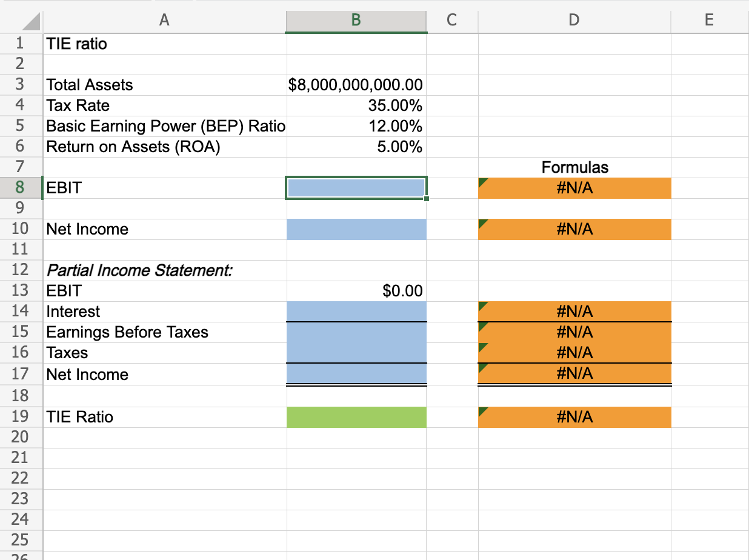Screen dimensions: 749x560
Task: Click the error flag on Earnings Before Taxes formula
Action: click(483, 326)
